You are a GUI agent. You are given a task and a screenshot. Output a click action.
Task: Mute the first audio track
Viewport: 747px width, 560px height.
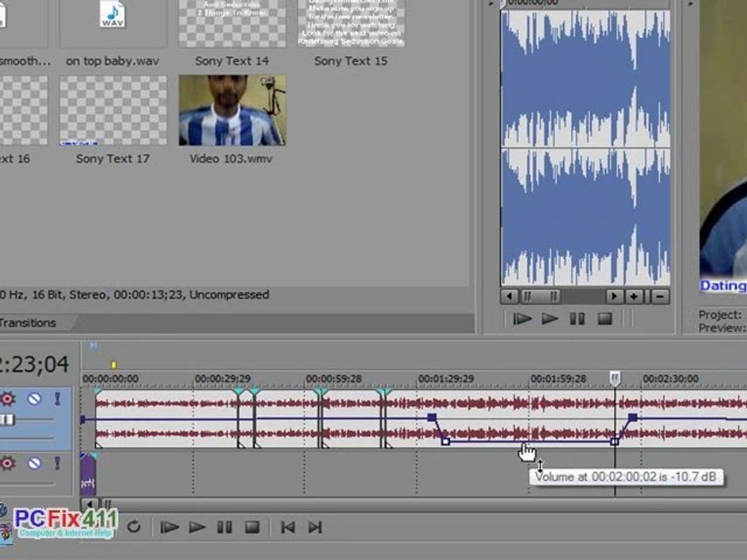(x=33, y=398)
